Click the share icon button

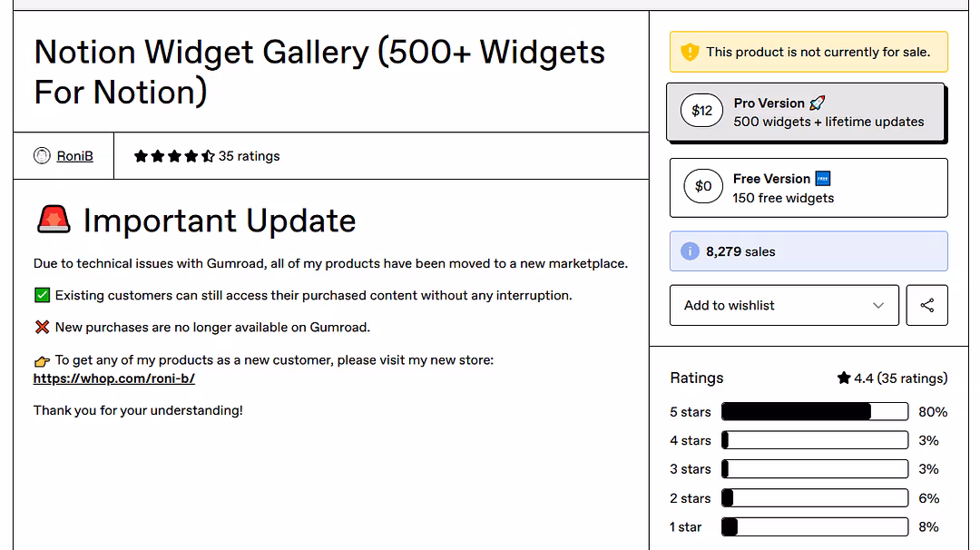(926, 305)
